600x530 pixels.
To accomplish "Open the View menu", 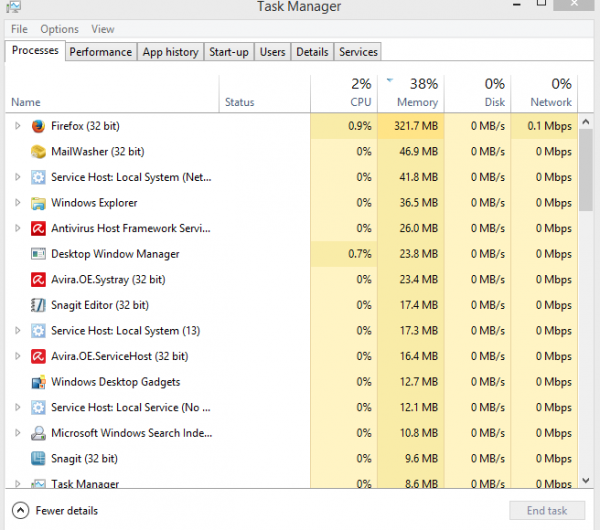I will (x=103, y=29).
